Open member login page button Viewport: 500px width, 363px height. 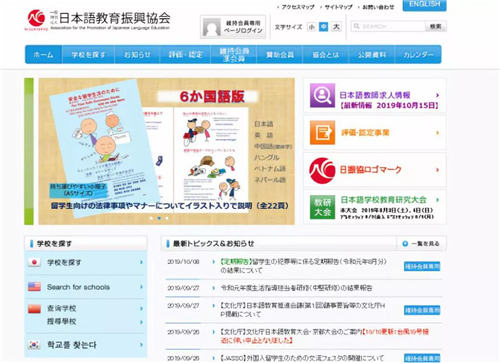click(233, 27)
